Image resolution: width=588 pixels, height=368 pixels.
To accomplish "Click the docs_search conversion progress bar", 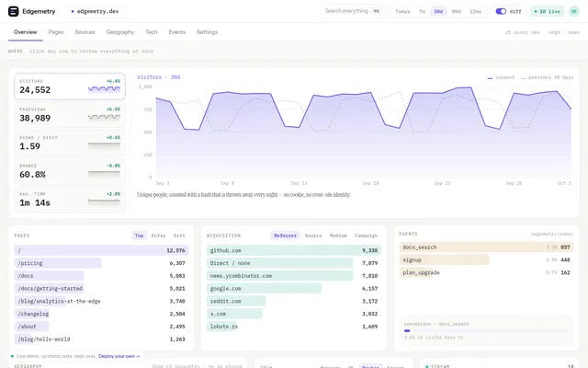I will point(486,331).
